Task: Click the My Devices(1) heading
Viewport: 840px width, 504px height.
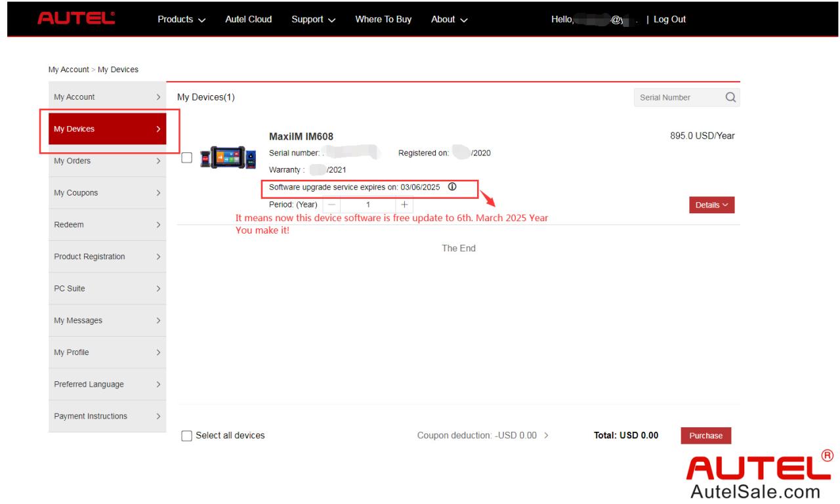Action: pyautogui.click(x=206, y=98)
